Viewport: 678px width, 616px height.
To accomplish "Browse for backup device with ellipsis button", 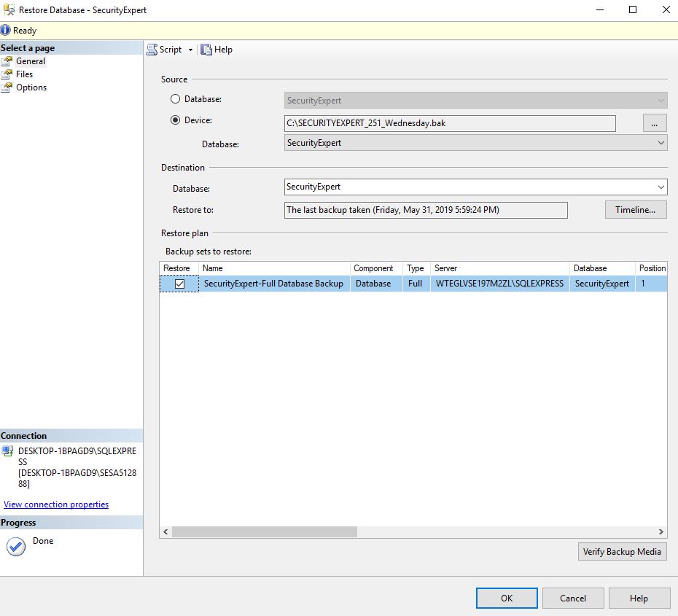I will pyautogui.click(x=654, y=124).
